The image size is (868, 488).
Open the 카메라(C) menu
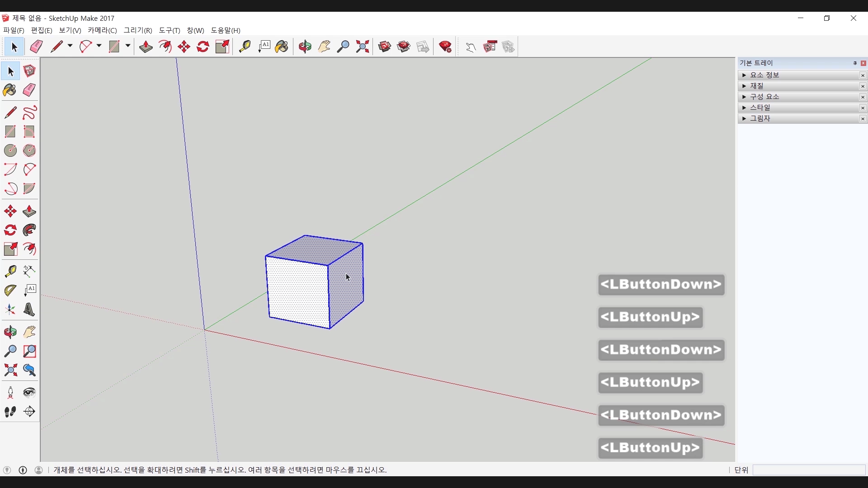click(x=102, y=30)
